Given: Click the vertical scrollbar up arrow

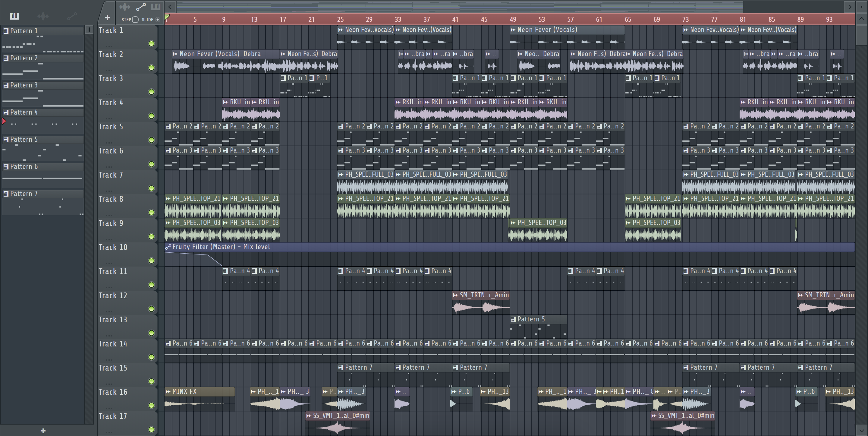Looking at the screenshot, I should click(x=862, y=19).
